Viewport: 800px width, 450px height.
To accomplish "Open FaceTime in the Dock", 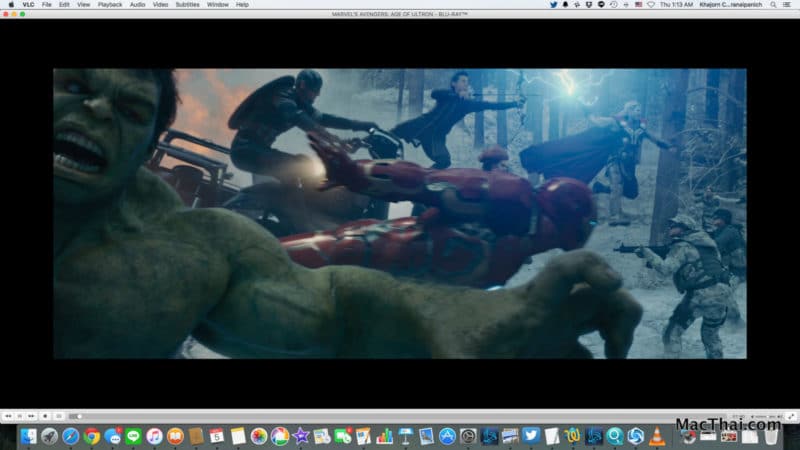I will pyautogui.click(x=342, y=436).
